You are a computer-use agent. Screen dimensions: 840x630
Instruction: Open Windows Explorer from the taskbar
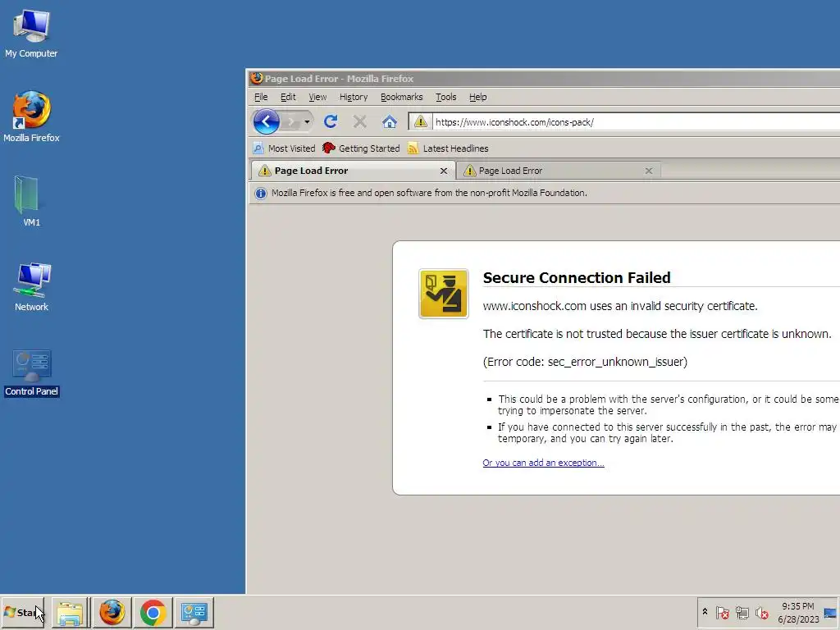coord(71,612)
